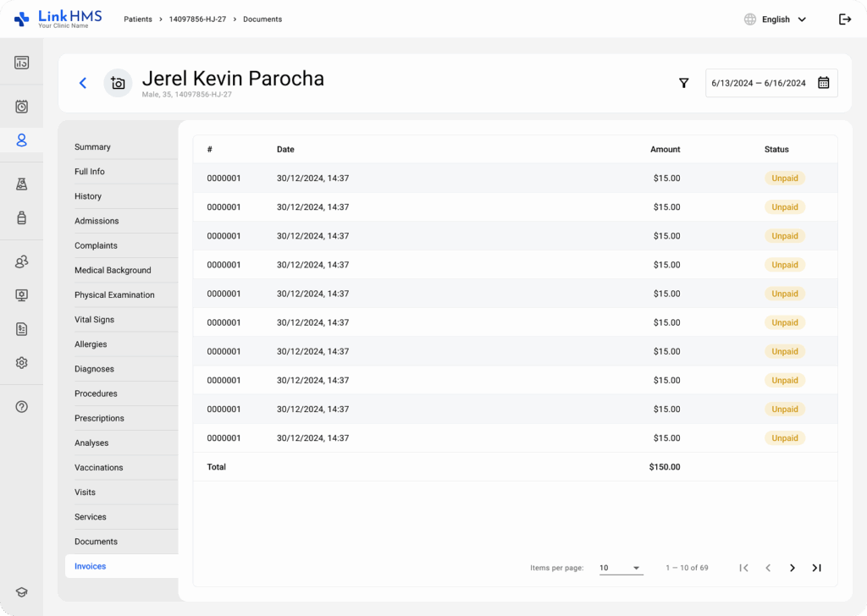This screenshot has height=616, width=867.
Task: Open the help question mark icon
Action: click(21, 407)
